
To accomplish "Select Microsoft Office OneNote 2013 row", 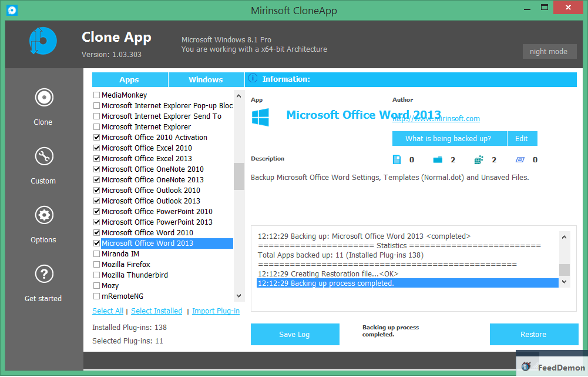I will [x=163, y=180].
